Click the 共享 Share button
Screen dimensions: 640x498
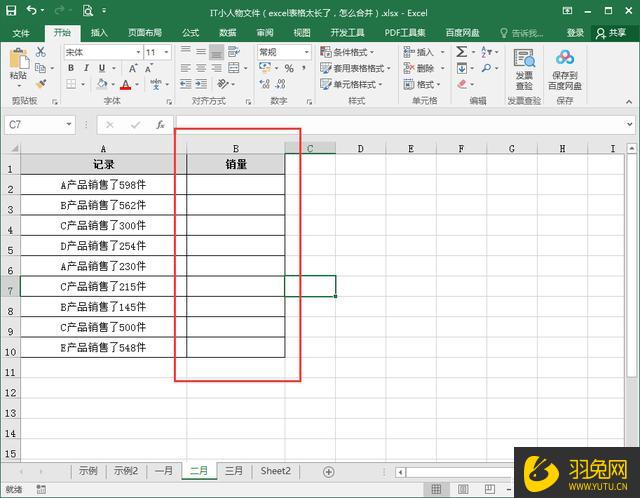(x=611, y=33)
